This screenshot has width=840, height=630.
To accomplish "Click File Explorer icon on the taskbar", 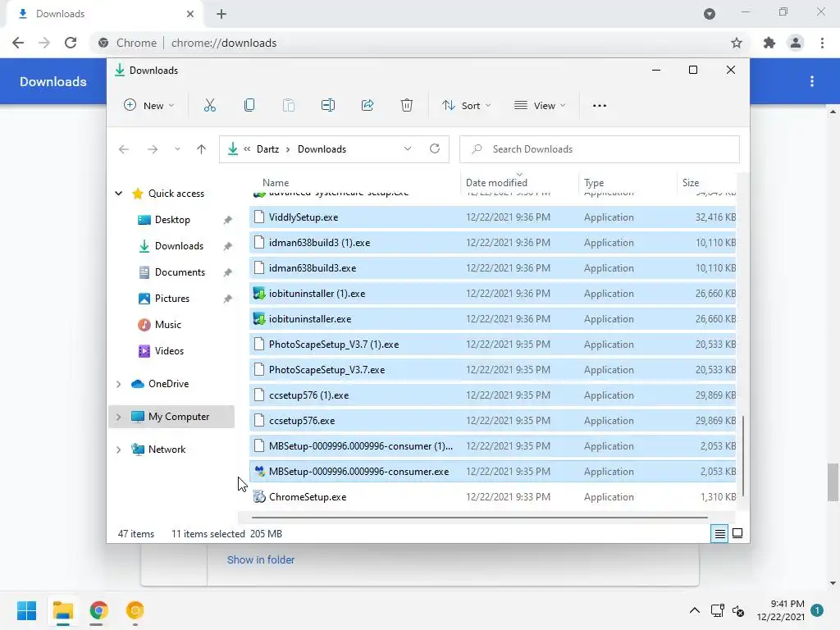I will click(62, 610).
